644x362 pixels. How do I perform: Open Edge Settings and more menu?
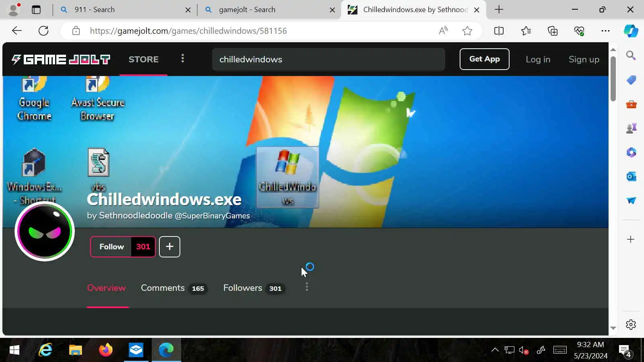[x=605, y=31]
